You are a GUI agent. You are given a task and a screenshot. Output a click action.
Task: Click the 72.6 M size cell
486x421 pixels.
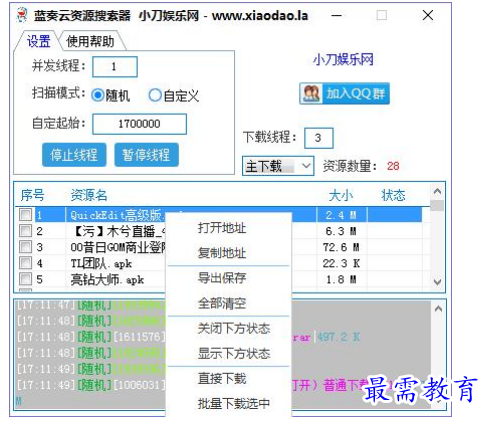[x=341, y=247]
